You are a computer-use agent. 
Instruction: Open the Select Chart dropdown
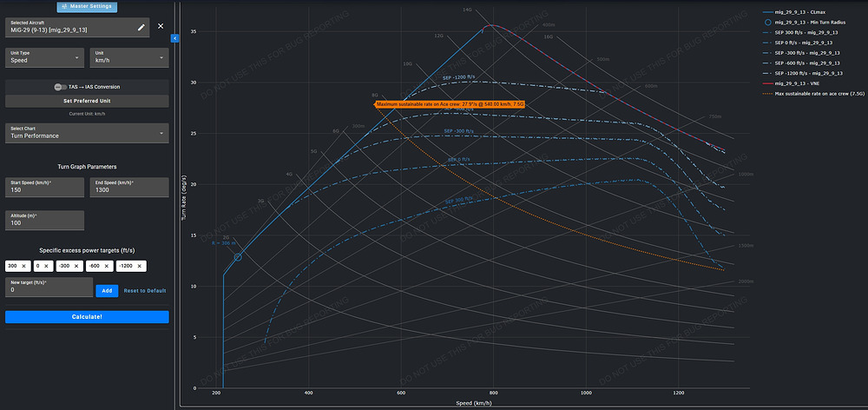coord(87,133)
